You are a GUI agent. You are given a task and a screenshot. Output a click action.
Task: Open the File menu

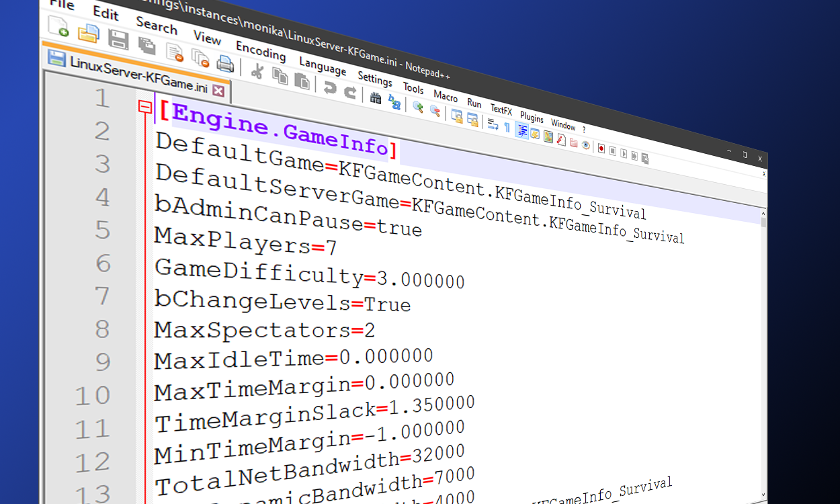click(62, 4)
